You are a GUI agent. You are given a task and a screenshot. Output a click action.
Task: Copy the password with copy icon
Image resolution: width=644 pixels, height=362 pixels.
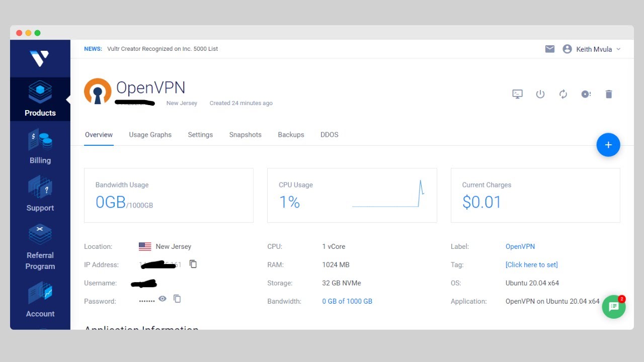(177, 299)
